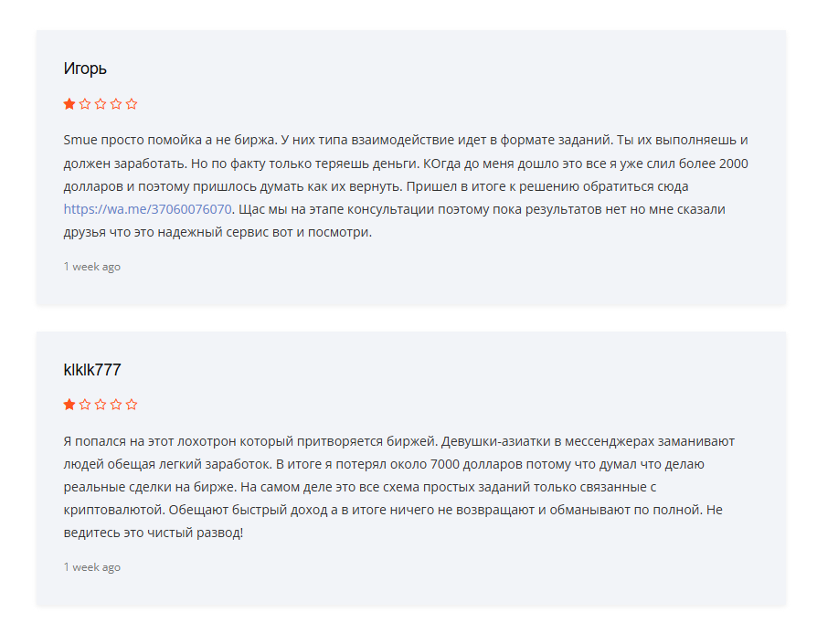This screenshot has width=817, height=644.
Task: Click the fifth star in klklk777's rating
Action: coord(132,404)
